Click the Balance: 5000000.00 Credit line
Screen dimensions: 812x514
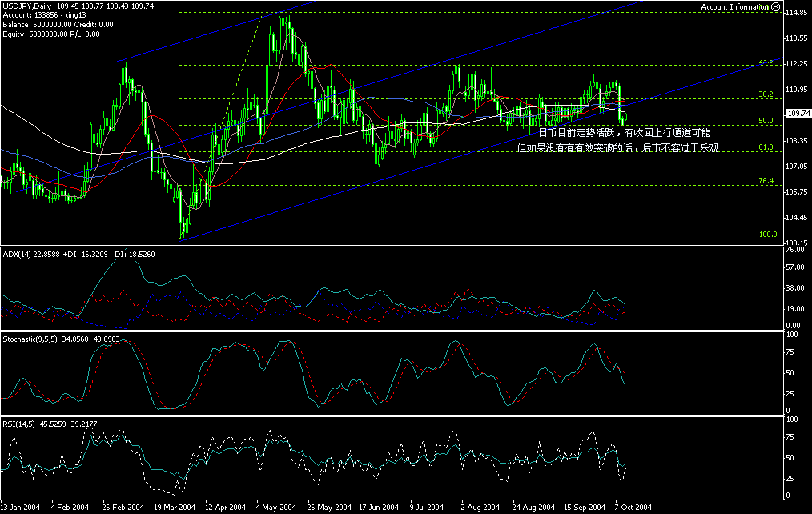point(58,25)
